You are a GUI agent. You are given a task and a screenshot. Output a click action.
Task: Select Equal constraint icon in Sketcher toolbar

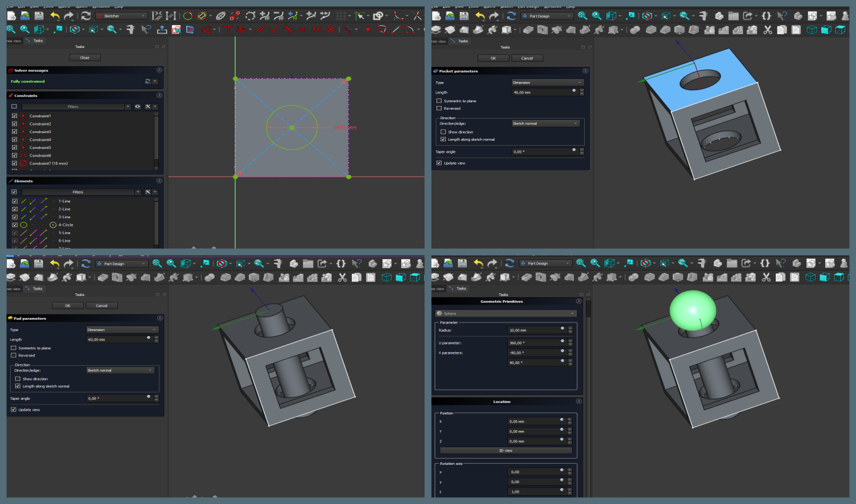tap(302, 29)
